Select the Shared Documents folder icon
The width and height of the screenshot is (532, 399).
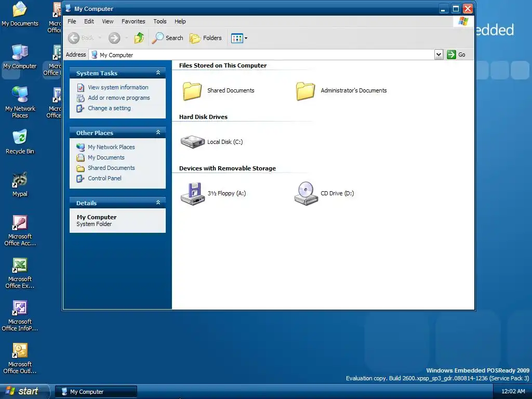click(192, 90)
